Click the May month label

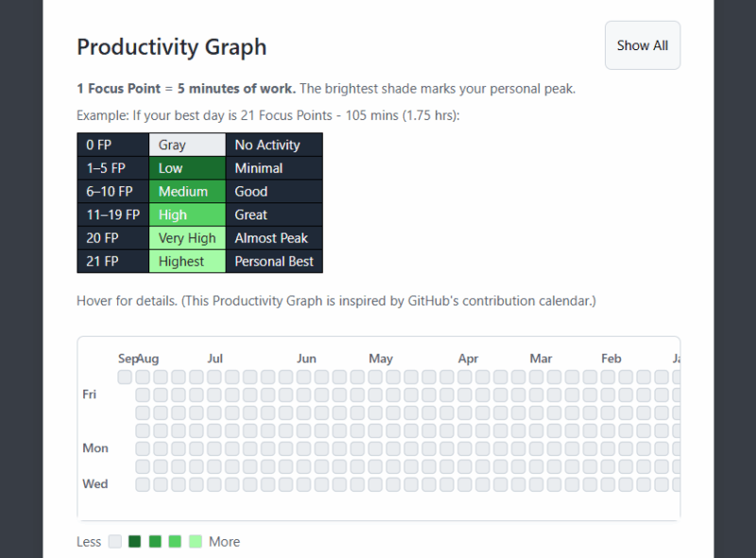[381, 358]
